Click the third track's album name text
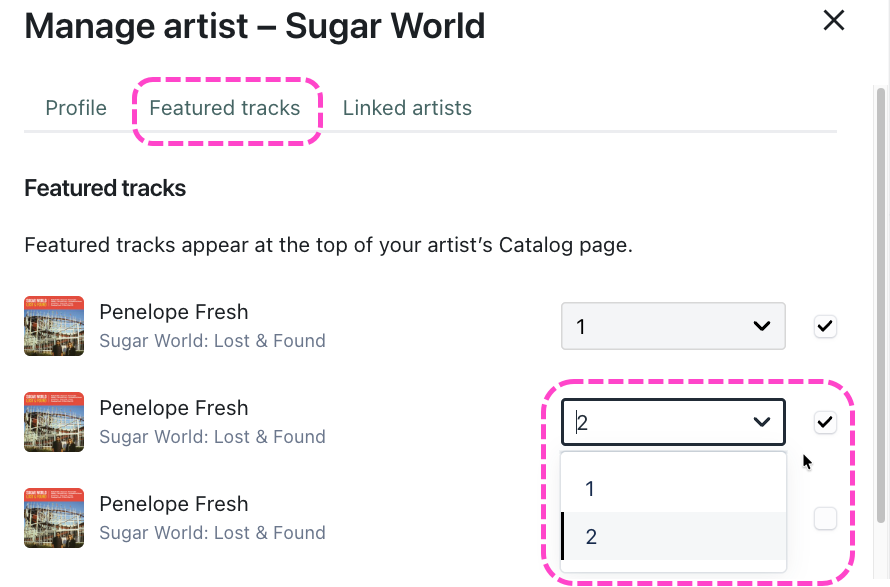The width and height of the screenshot is (890, 587). tap(212, 533)
